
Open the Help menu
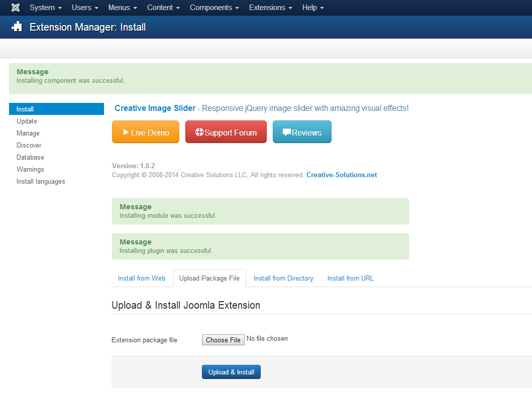313,8
